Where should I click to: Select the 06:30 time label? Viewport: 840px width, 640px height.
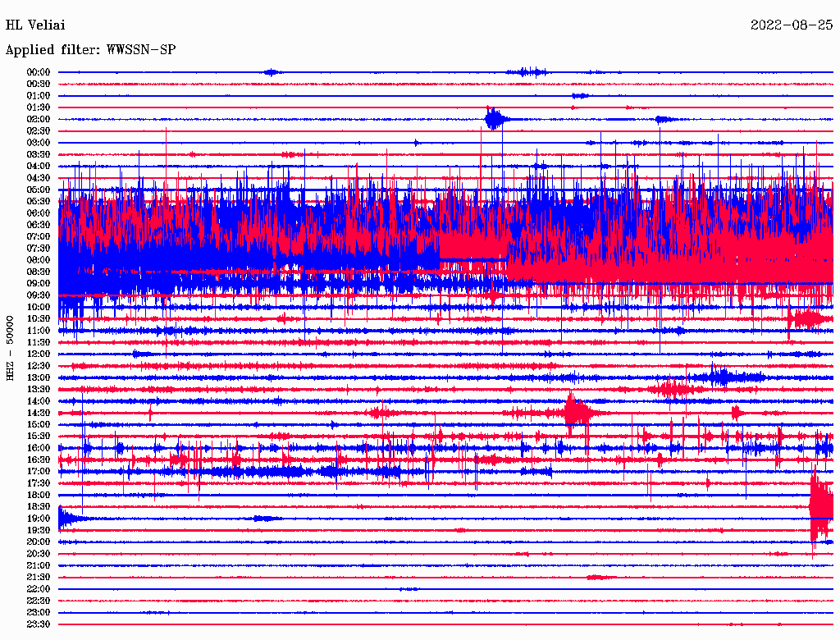point(39,225)
